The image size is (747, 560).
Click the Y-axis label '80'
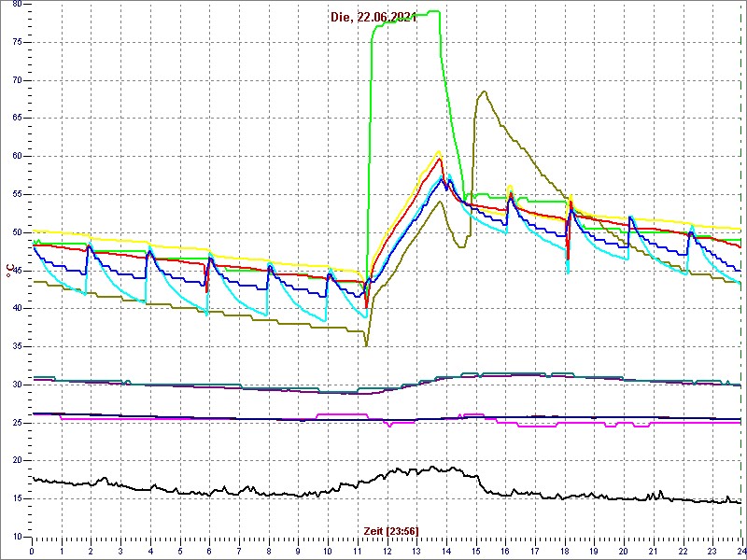click(16, 5)
